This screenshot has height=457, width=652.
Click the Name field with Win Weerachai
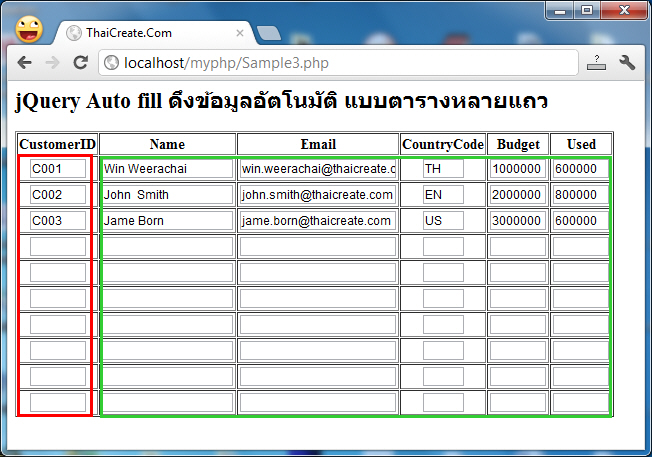(x=168, y=169)
